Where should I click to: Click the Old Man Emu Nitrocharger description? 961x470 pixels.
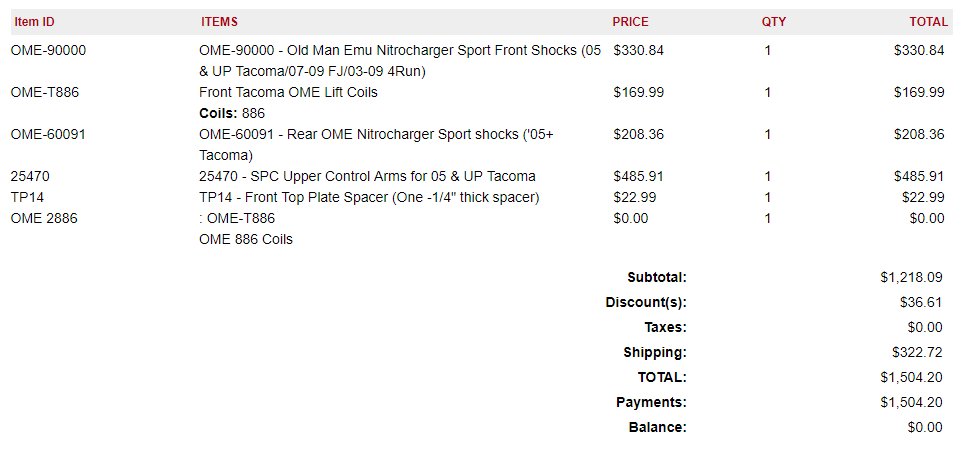tap(400, 61)
